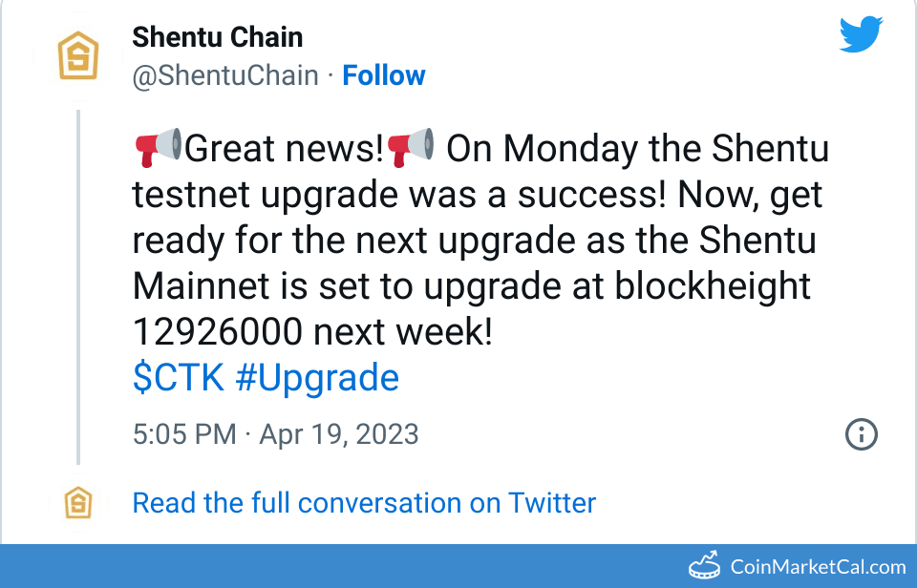The width and height of the screenshot is (917, 588).
Task: Click the vertical thread line under avatar
Action: (x=78, y=286)
